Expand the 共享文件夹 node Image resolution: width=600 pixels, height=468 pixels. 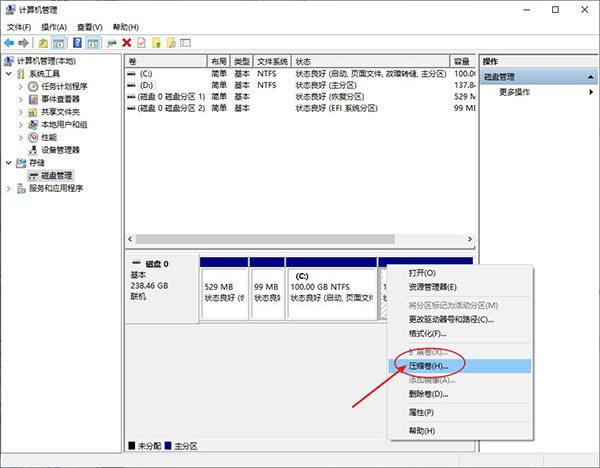21,112
